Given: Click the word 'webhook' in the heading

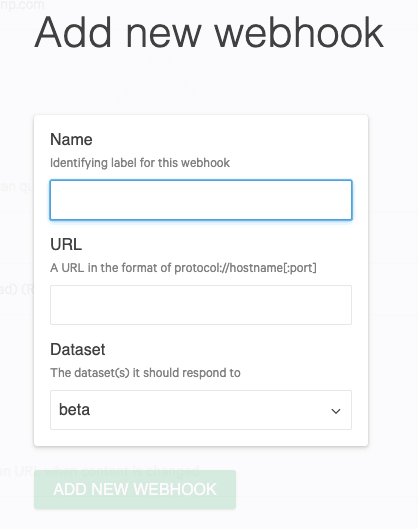Looking at the screenshot, I should coord(299,32).
